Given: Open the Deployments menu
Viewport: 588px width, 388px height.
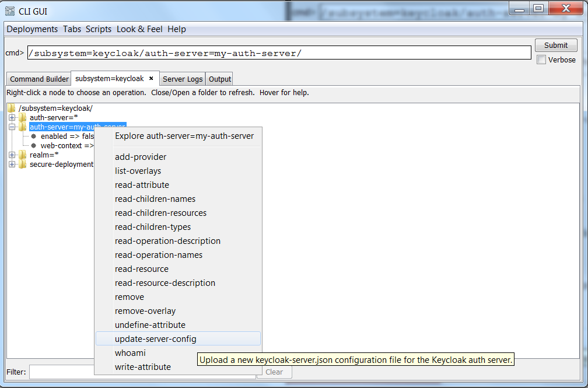Looking at the screenshot, I should click(x=32, y=29).
